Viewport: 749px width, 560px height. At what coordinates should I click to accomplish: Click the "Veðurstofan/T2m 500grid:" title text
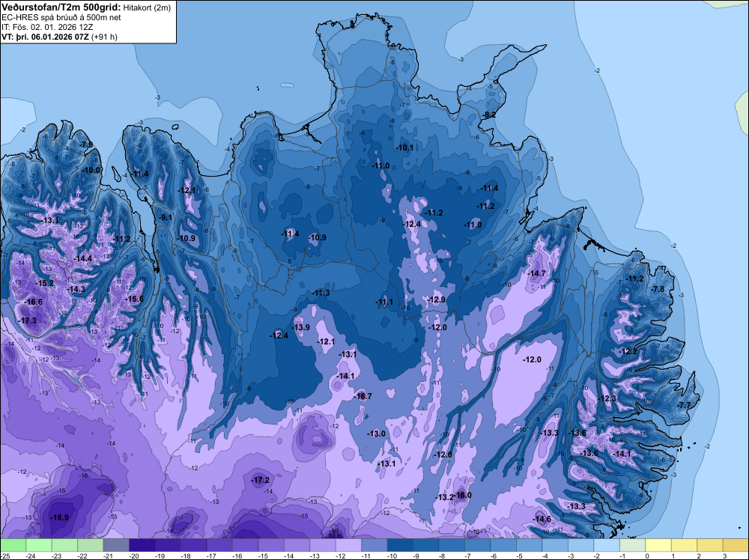coord(61,7)
